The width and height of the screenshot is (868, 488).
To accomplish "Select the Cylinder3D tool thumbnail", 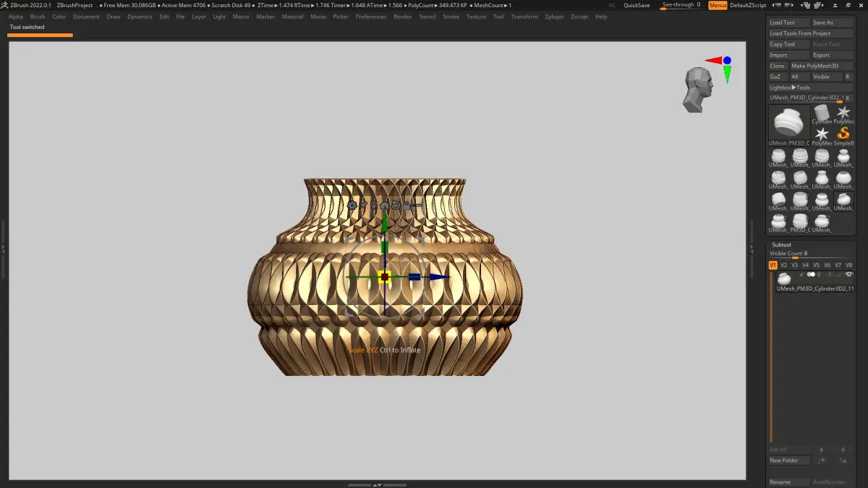I will pos(822,113).
